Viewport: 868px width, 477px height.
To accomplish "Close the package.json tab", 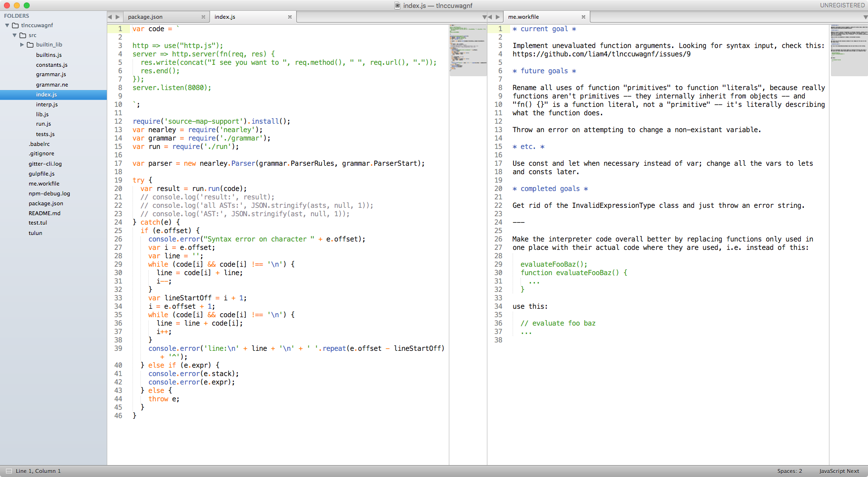I will (x=203, y=17).
